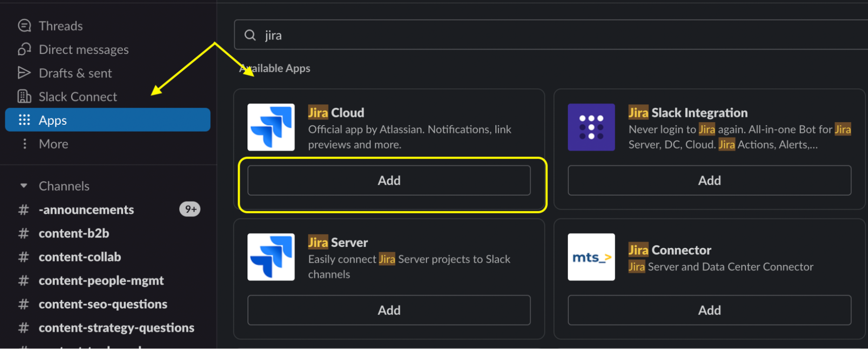Open Threads in the sidebar
The image size is (868, 349).
[61, 26]
